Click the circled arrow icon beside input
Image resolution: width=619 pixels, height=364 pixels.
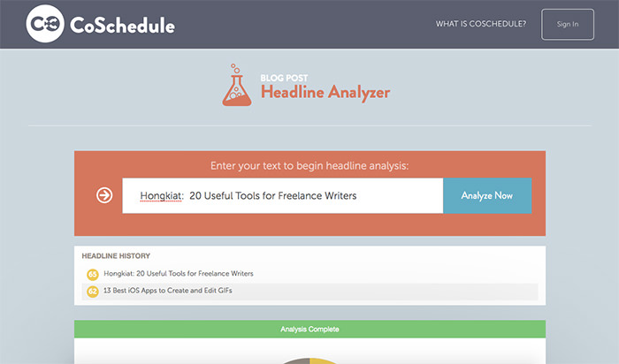pyautogui.click(x=104, y=195)
